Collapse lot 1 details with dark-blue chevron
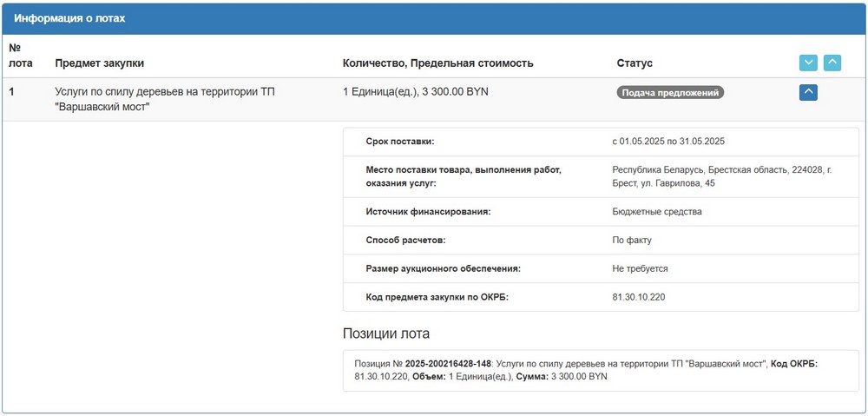Image resolution: width=868 pixels, height=416 pixels. pyautogui.click(x=808, y=91)
